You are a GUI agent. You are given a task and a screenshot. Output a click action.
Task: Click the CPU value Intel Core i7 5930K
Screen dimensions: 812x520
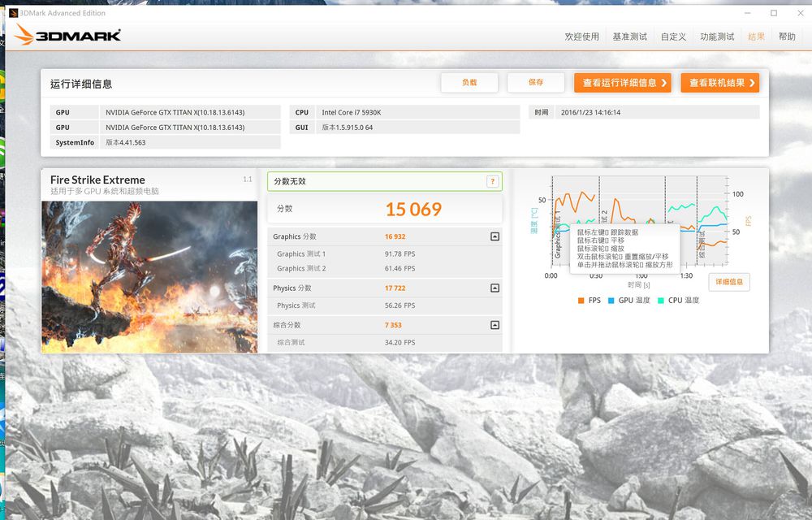click(x=351, y=112)
